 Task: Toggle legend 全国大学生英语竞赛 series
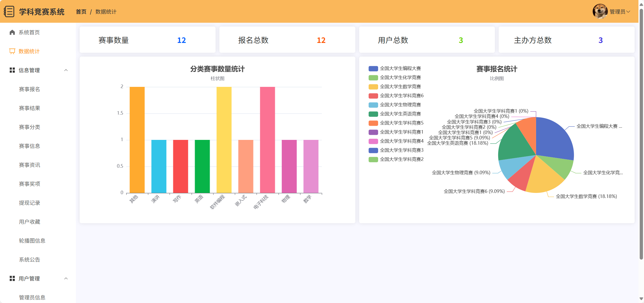(x=400, y=114)
